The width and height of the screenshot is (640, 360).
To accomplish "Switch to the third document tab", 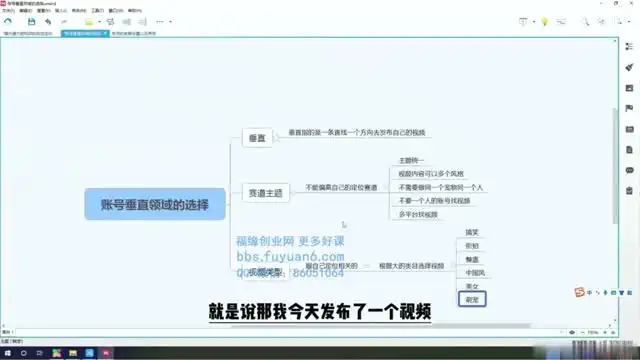I will point(134,33).
